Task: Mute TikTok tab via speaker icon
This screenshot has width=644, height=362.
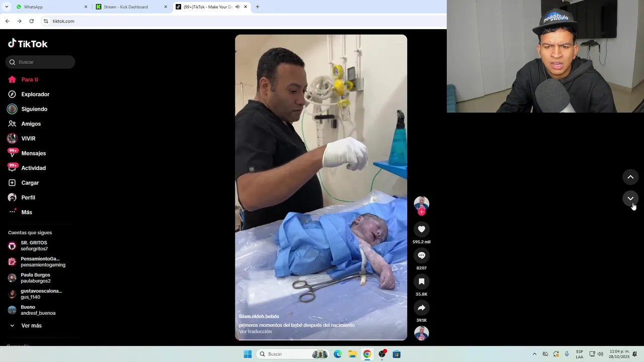Action: coord(237,7)
